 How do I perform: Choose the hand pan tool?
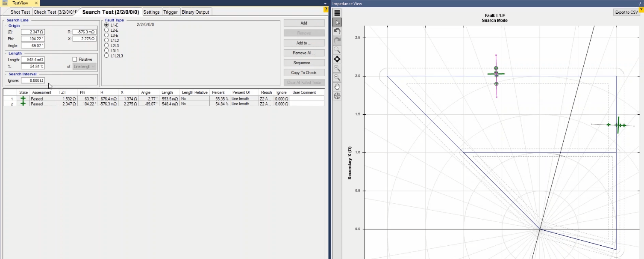coord(337,87)
